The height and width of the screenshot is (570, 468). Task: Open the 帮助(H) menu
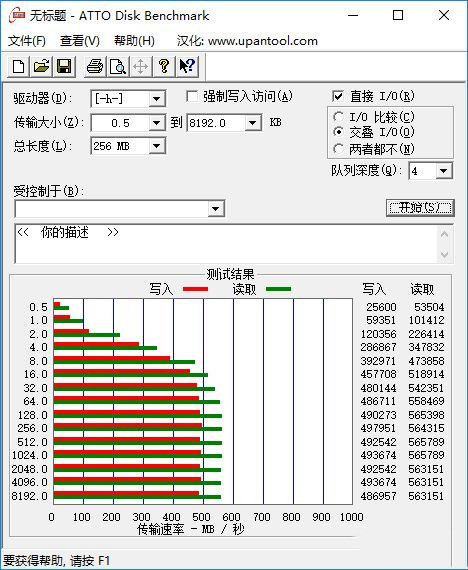pyautogui.click(x=134, y=41)
